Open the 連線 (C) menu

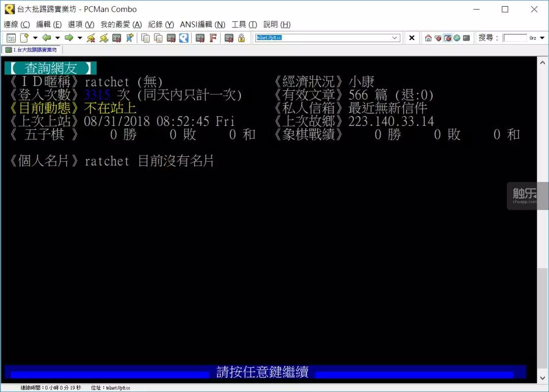17,24
